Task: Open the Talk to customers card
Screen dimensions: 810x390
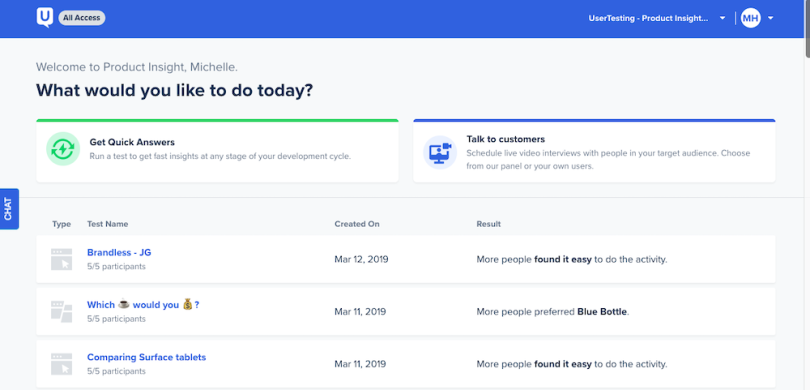Action: point(594,151)
